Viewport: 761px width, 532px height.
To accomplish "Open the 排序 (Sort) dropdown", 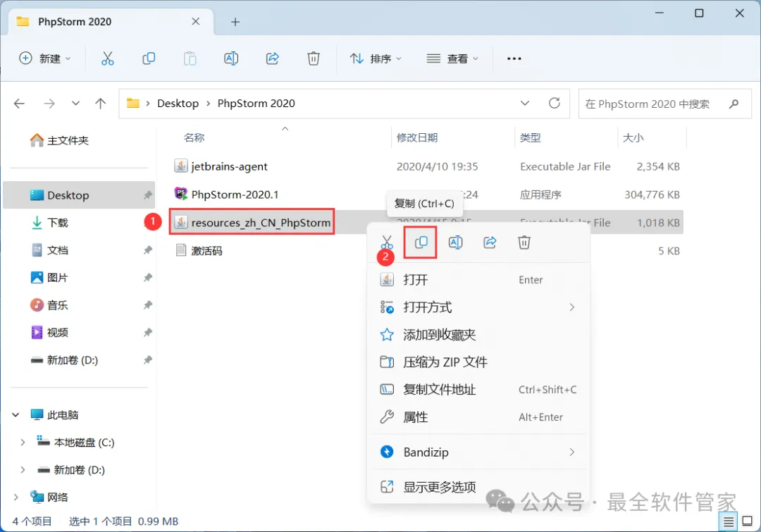I will coord(376,58).
